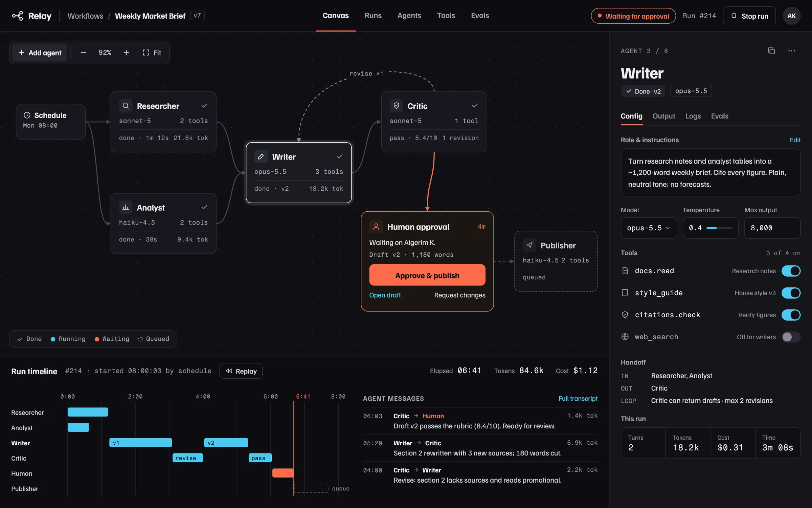This screenshot has width=812, height=508.
Task: Edit Role & instructions
Action: coord(795,140)
